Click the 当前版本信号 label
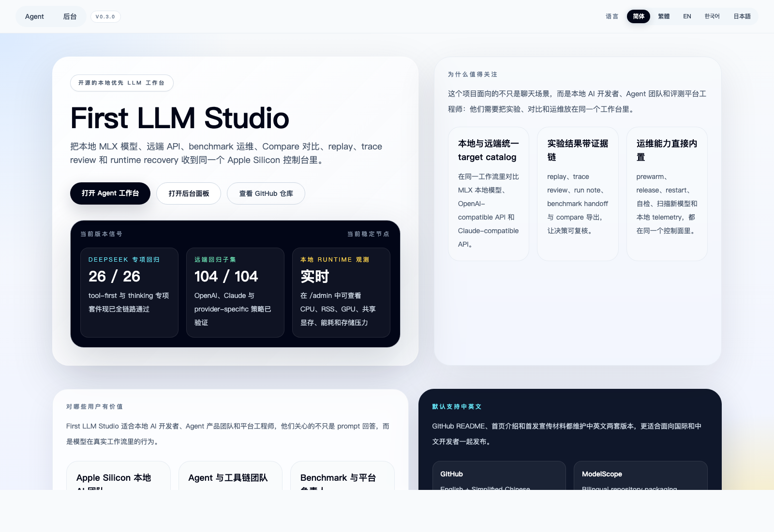774x532 pixels. coord(102,234)
